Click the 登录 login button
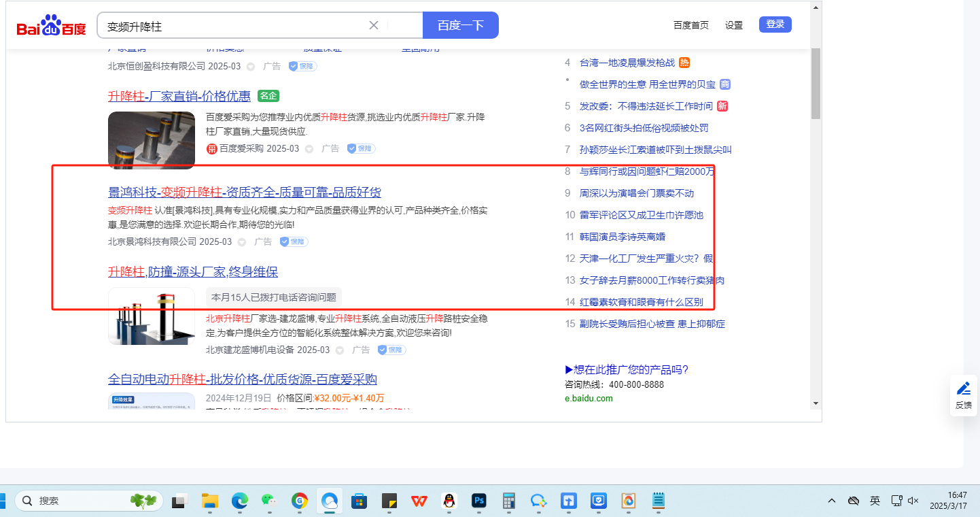 [775, 24]
